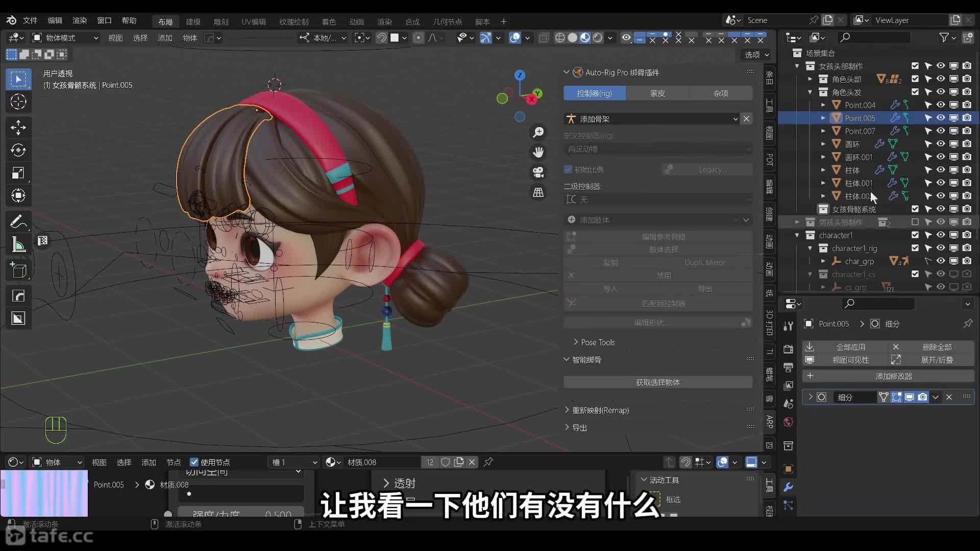The width and height of the screenshot is (980, 551).
Task: Switch to the 建模 workspace tab
Action: point(193,21)
